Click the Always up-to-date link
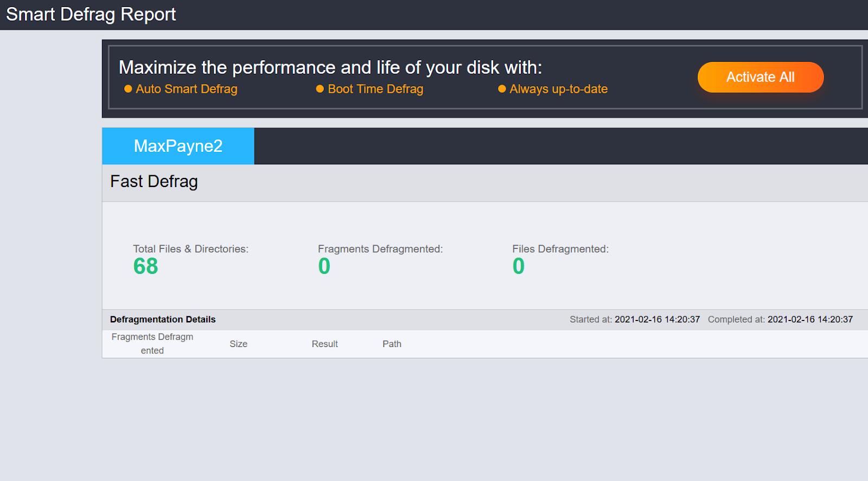 pos(559,89)
